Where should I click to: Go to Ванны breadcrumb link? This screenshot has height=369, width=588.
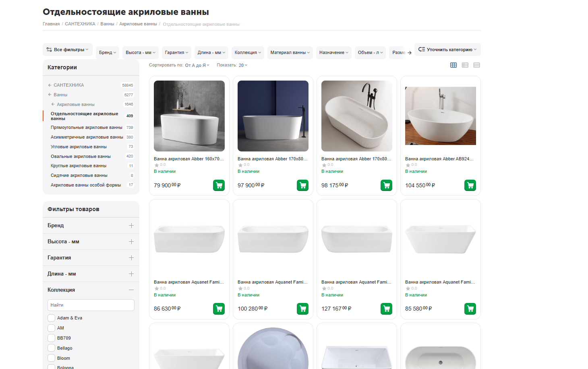pyautogui.click(x=107, y=24)
